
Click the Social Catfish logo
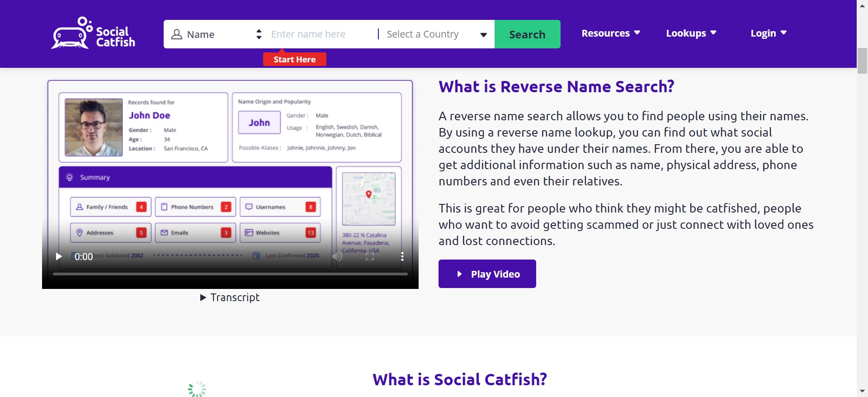(93, 33)
